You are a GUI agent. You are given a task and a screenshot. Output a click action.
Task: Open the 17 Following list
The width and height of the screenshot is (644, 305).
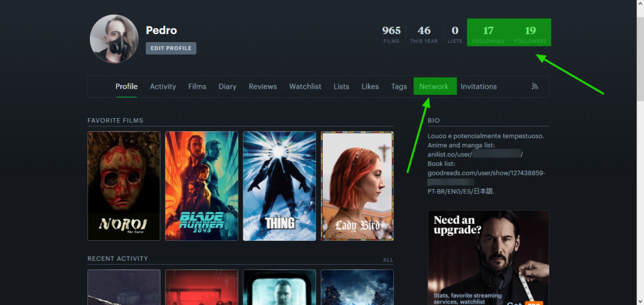point(489,34)
